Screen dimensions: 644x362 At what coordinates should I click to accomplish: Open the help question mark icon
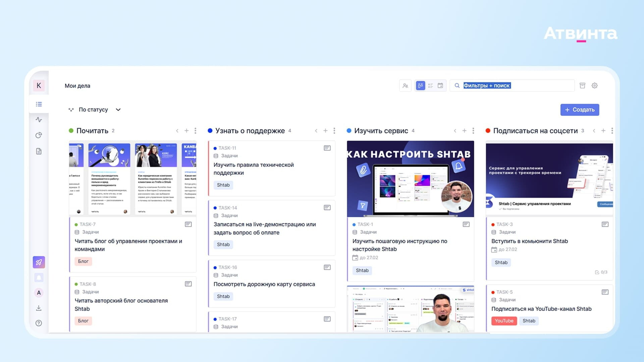coord(39,323)
